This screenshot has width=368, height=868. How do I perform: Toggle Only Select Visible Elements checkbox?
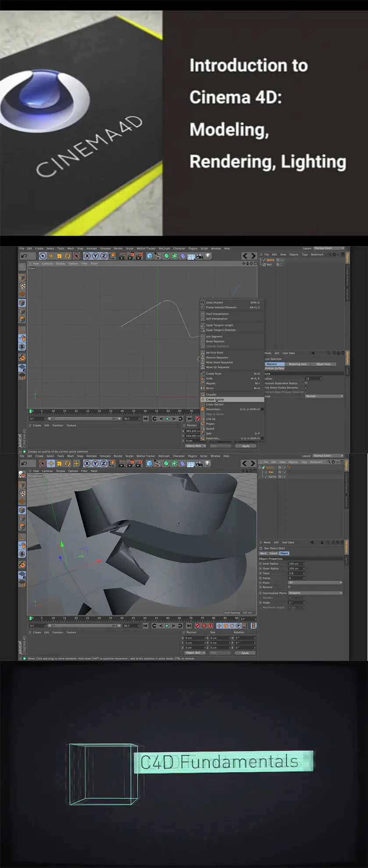306,388
